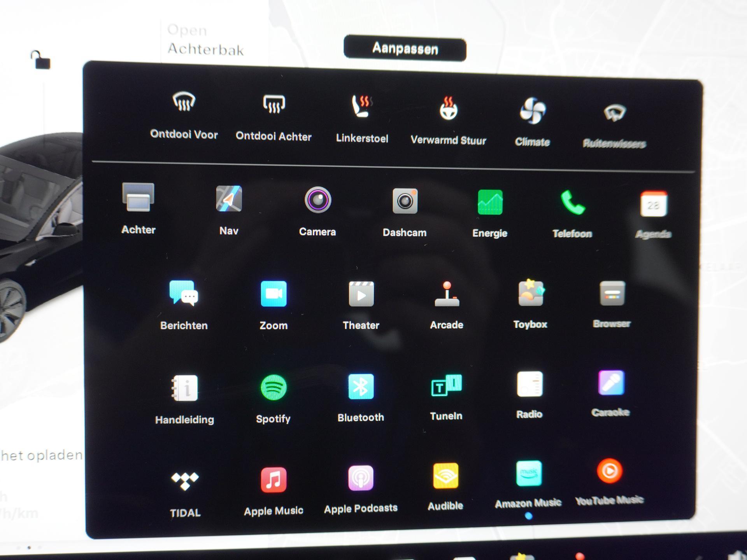
Task: Tap Open Achterbak trunk text
Action: [205, 40]
